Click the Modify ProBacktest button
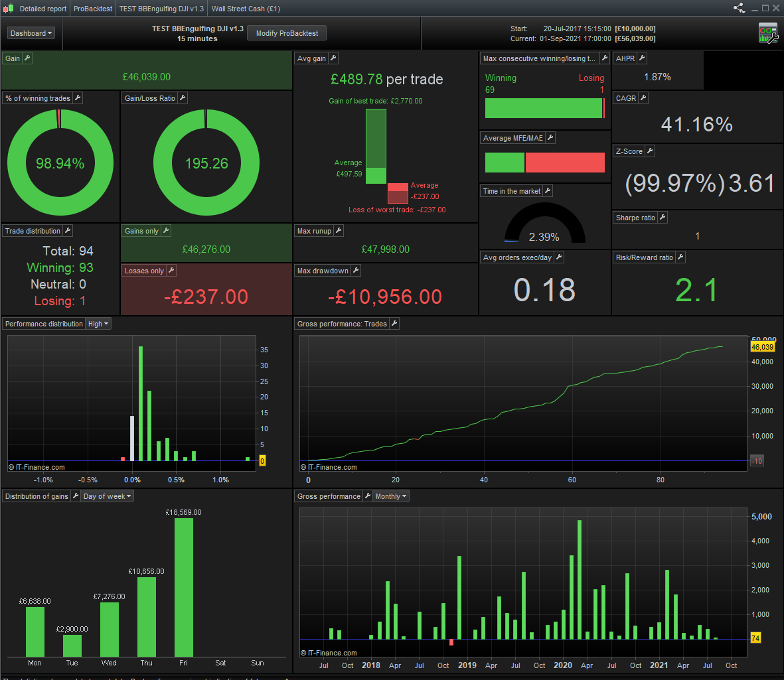784x680 pixels. tap(287, 33)
